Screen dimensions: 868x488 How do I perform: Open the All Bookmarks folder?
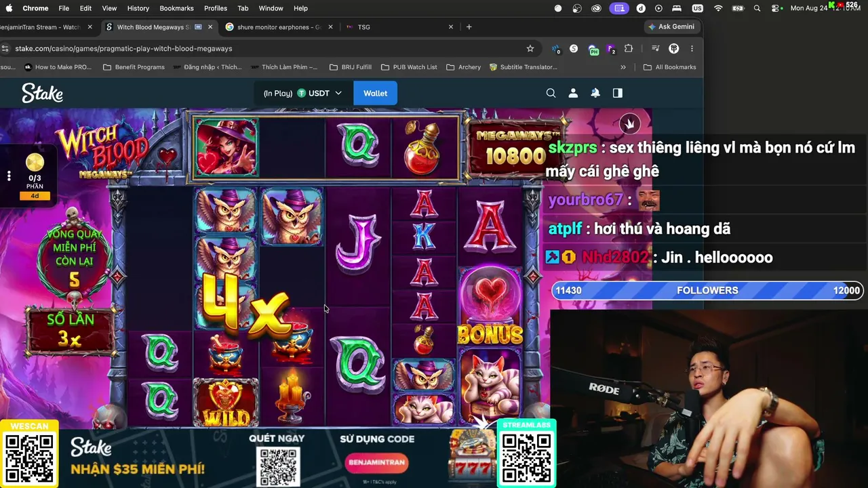coord(669,67)
